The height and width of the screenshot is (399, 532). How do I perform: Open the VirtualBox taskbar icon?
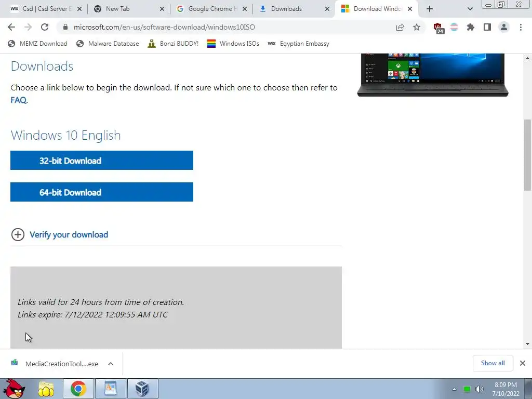pos(142,389)
